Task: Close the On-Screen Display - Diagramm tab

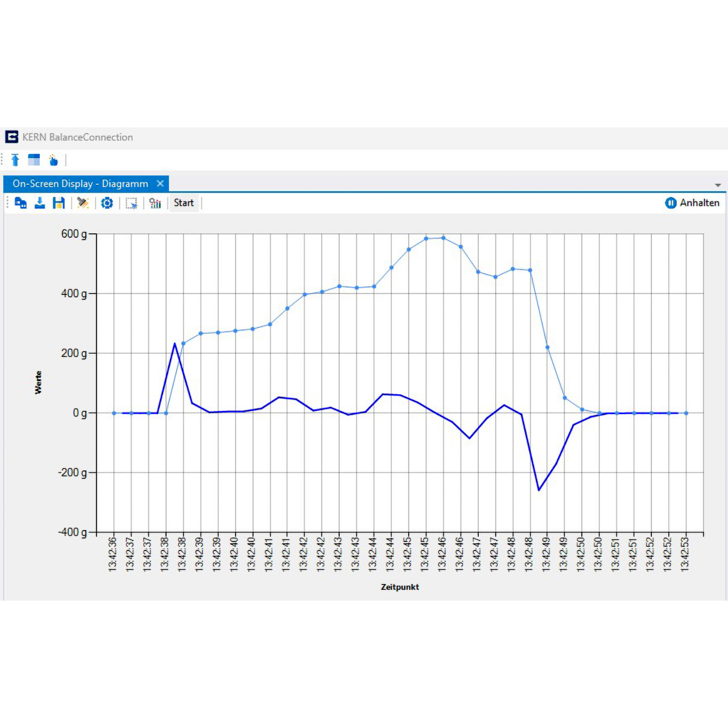Action: 160,184
